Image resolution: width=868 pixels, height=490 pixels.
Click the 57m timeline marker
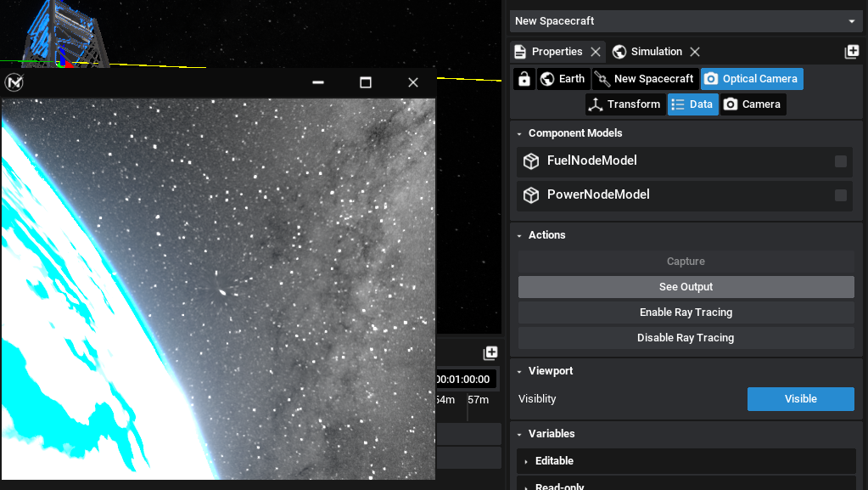point(479,400)
